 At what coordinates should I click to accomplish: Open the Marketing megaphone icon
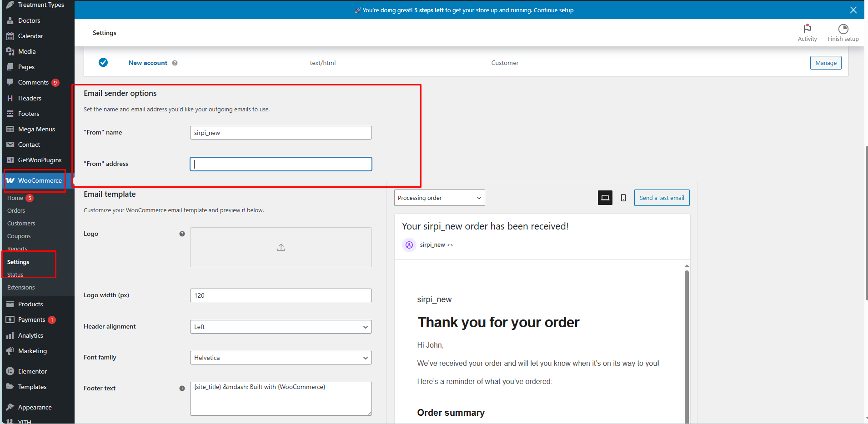10,351
